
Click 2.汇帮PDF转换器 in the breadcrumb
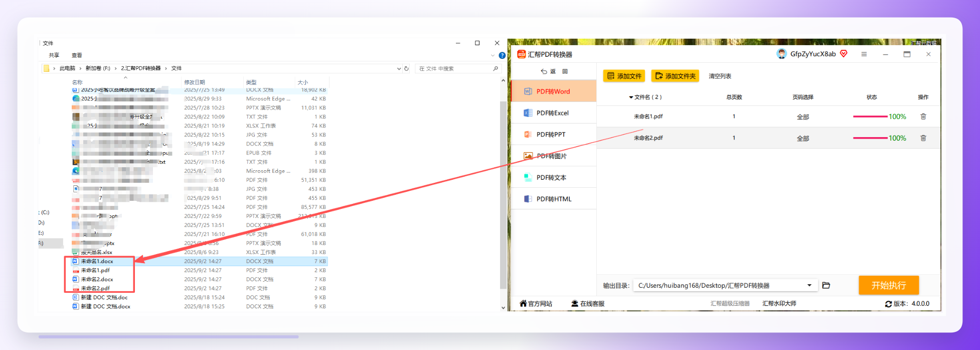click(x=141, y=68)
